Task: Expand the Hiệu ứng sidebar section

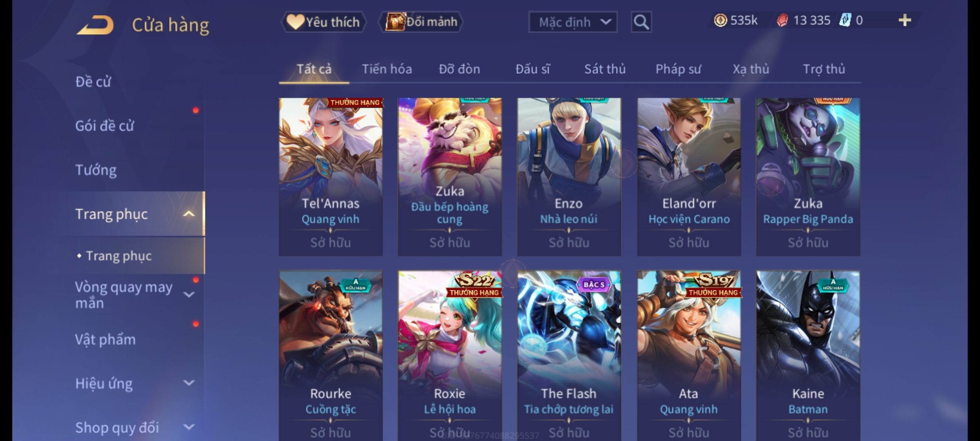Action: click(x=189, y=383)
